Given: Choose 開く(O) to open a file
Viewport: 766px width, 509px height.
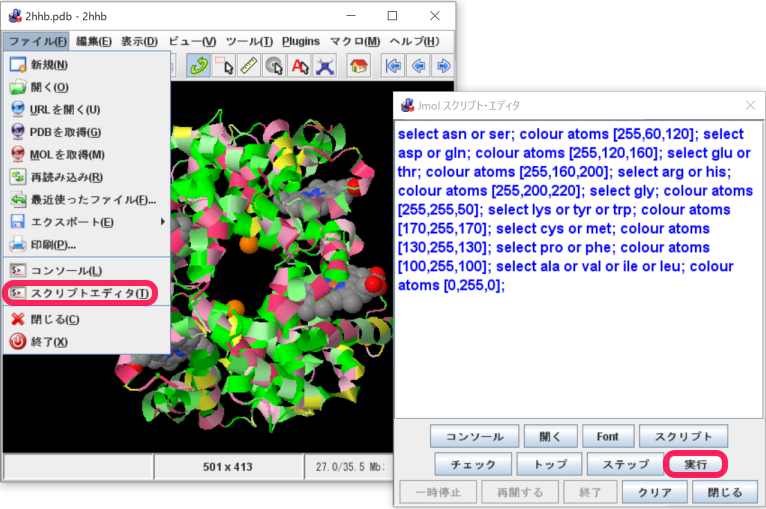Looking at the screenshot, I should point(86,87).
